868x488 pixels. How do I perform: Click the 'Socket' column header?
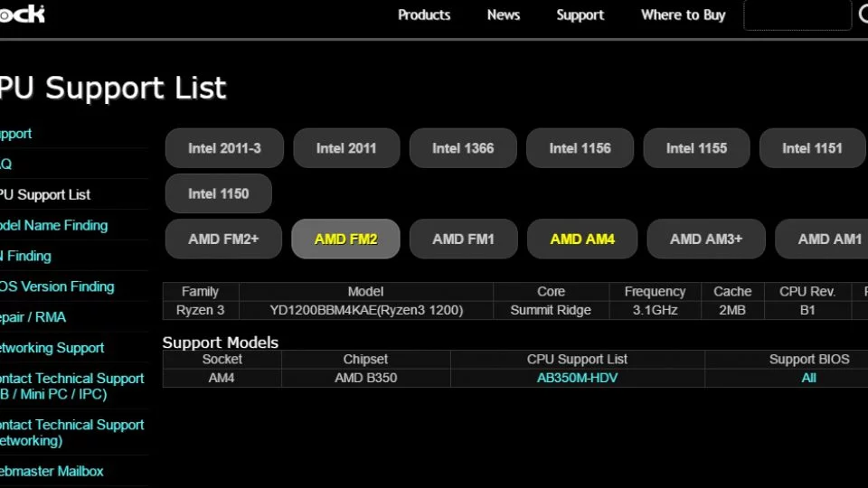(x=222, y=359)
